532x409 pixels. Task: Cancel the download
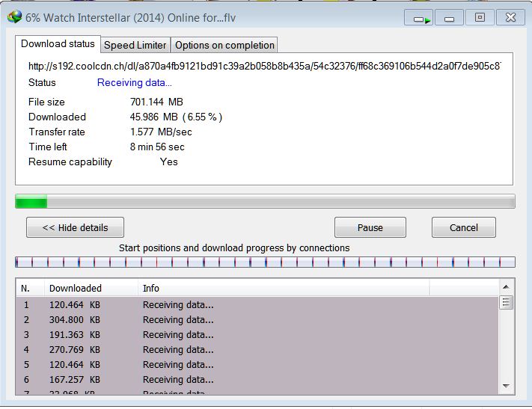coord(463,227)
